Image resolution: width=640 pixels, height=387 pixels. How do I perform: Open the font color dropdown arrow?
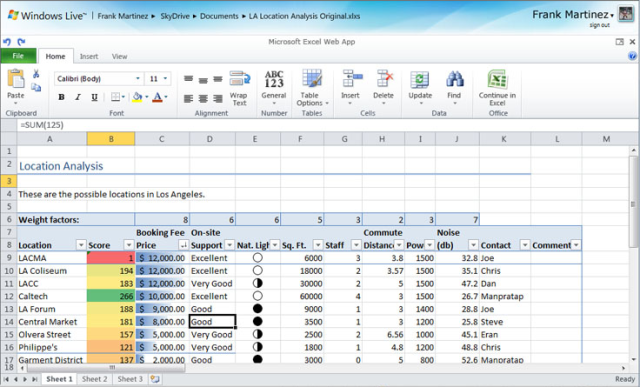[x=166, y=97]
